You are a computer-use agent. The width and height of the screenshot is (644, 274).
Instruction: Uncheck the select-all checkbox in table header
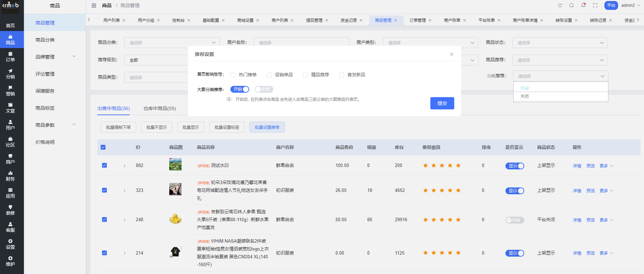103,147
